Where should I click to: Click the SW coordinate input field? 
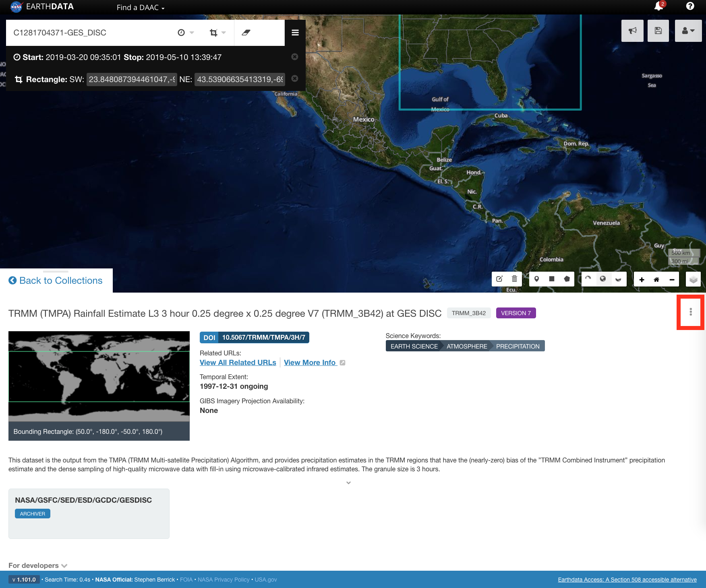[132, 79]
